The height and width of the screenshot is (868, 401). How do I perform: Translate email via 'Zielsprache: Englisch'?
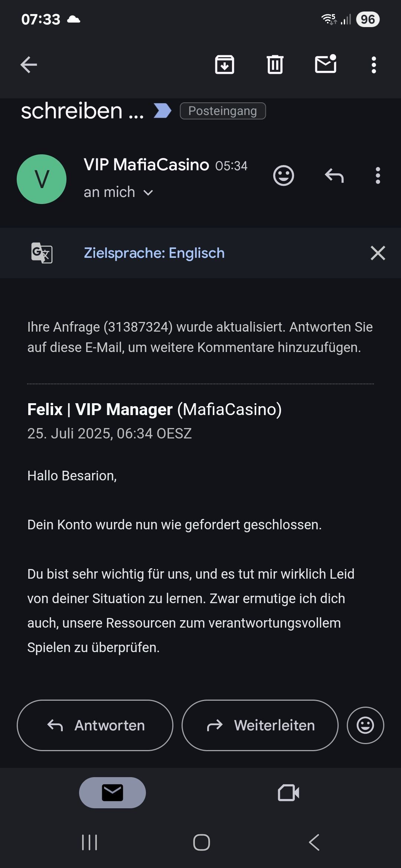click(154, 253)
